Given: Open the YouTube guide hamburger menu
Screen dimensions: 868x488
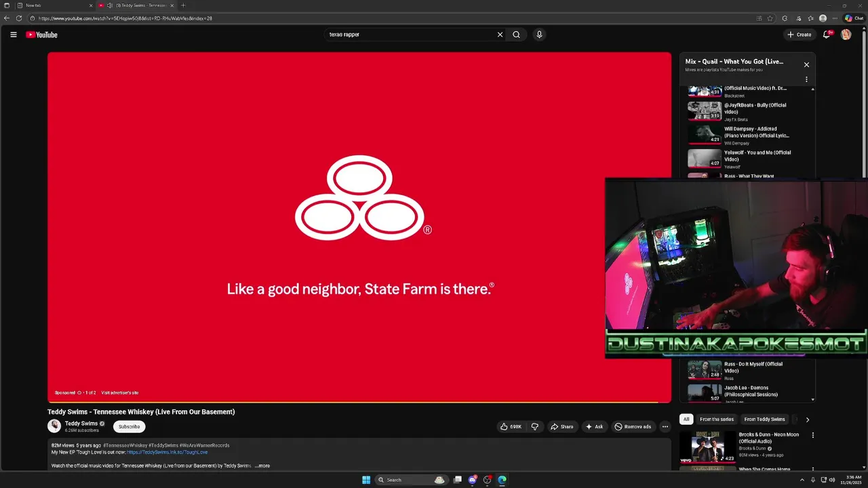Looking at the screenshot, I should pyautogui.click(x=13, y=35).
